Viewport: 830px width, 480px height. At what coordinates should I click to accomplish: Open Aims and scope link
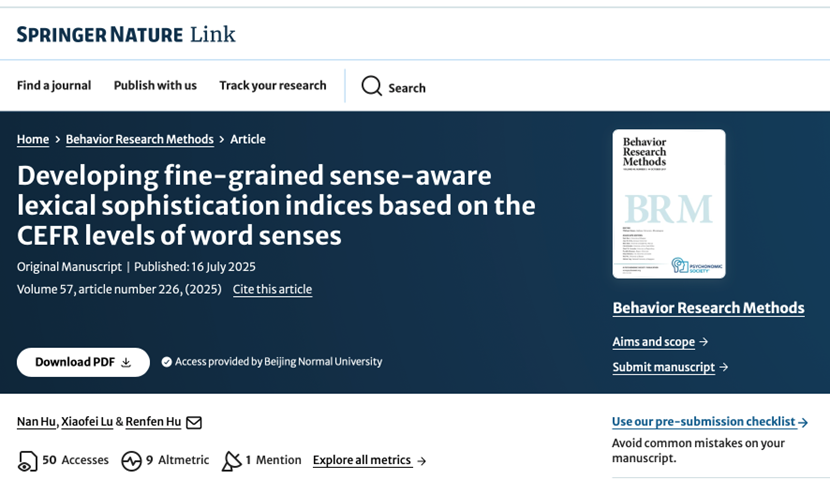pos(660,342)
